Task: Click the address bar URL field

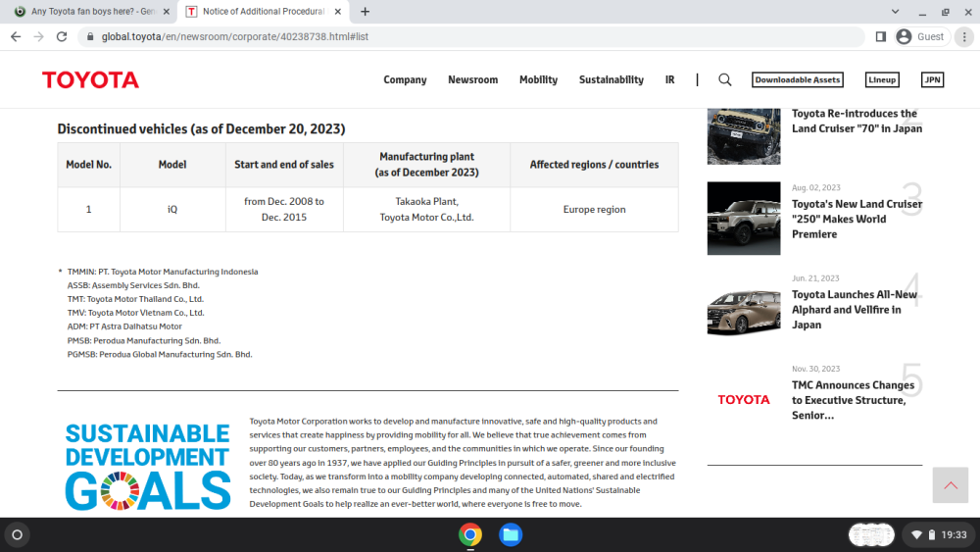Action: click(472, 37)
